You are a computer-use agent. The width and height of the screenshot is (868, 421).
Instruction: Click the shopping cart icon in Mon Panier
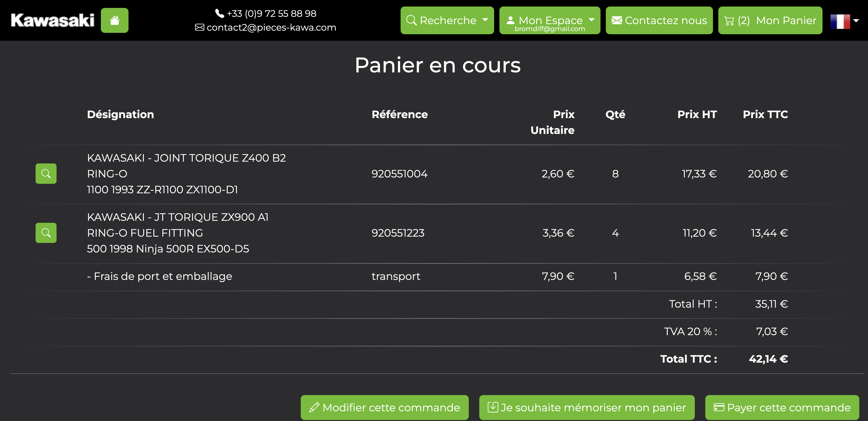(729, 21)
